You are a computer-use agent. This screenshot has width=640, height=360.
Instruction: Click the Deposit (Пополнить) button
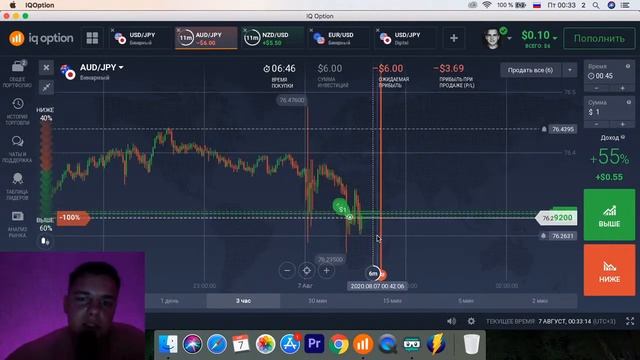coord(599,38)
